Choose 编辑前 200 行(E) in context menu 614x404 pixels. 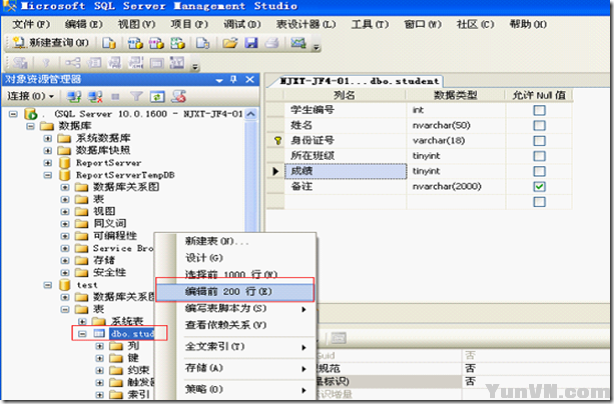235,292
